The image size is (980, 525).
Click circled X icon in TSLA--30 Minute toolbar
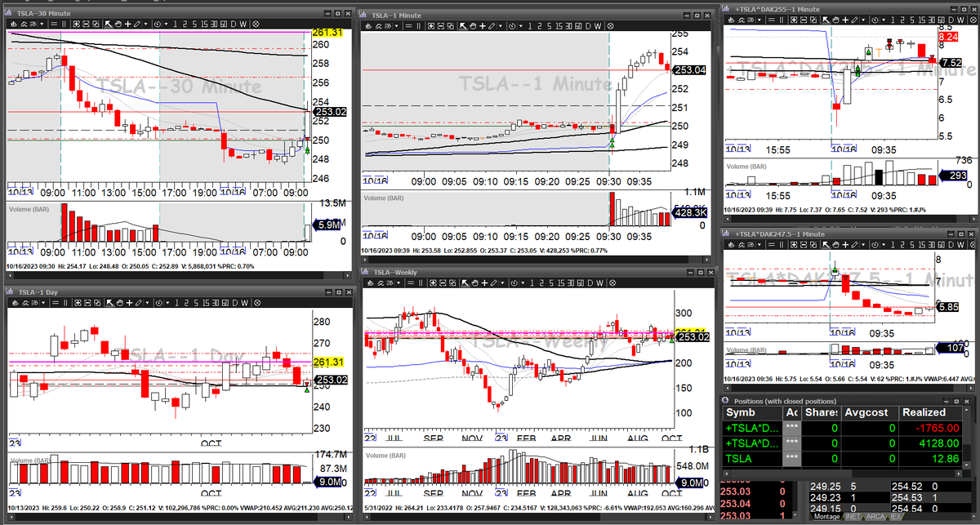[256, 24]
